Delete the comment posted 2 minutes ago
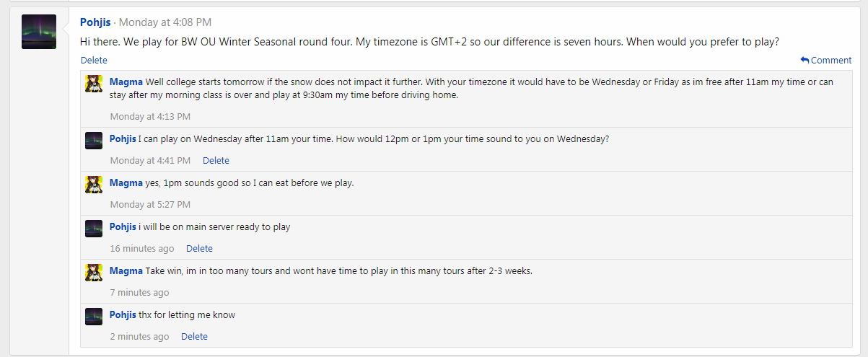Screen dimensions: 868x357 click(194, 337)
